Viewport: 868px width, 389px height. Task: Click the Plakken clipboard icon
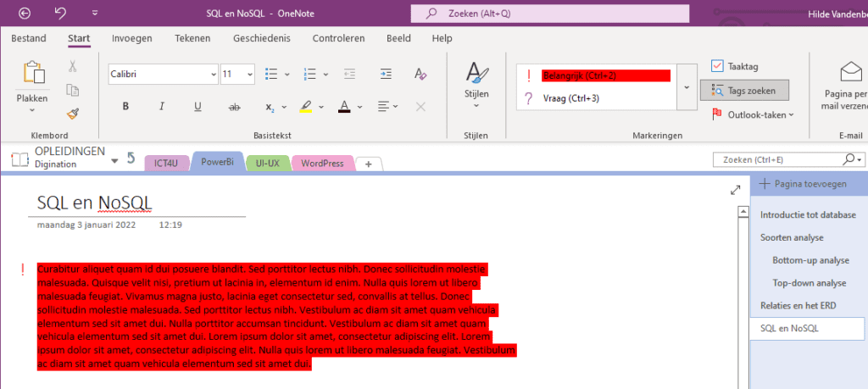(x=33, y=75)
